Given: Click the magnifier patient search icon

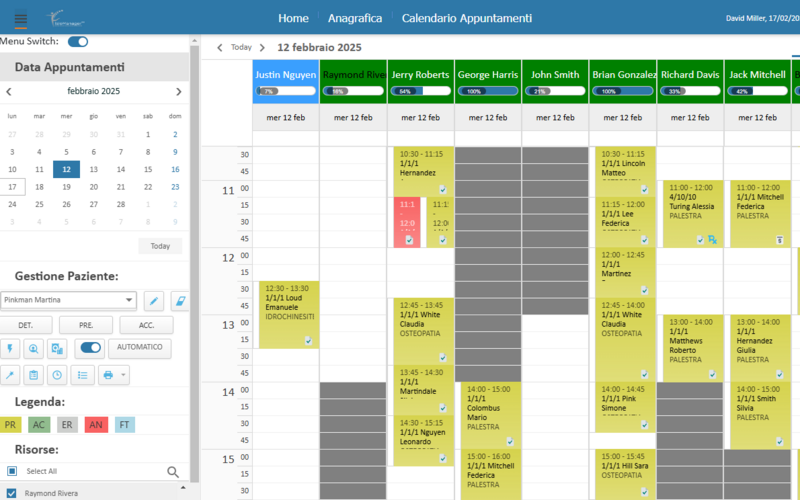Looking at the screenshot, I should 33,349.
